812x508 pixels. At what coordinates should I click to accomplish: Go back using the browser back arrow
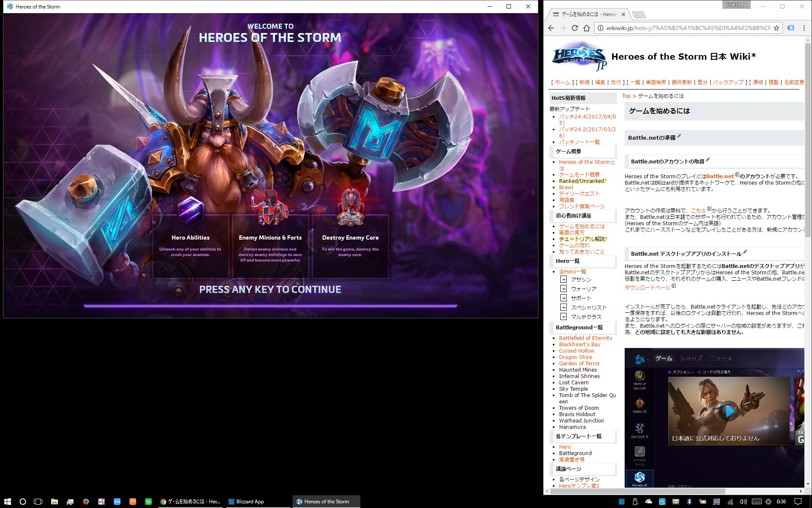coord(551,28)
